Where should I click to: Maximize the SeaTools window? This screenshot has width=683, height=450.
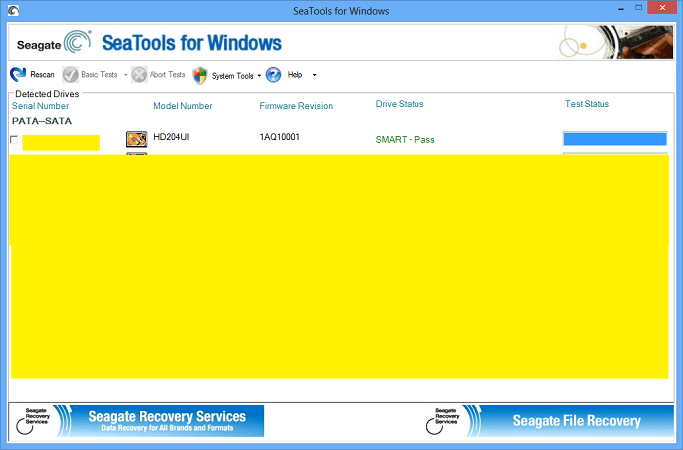coord(639,8)
